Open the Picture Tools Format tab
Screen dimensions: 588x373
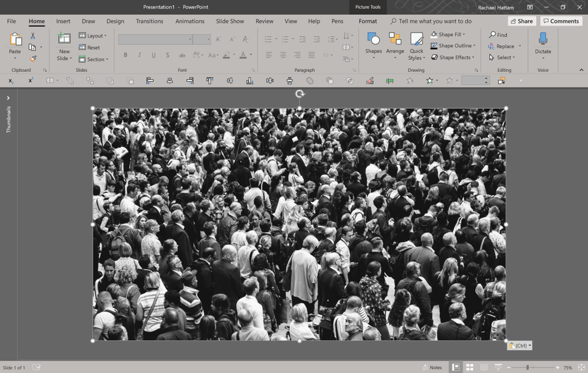pos(368,21)
